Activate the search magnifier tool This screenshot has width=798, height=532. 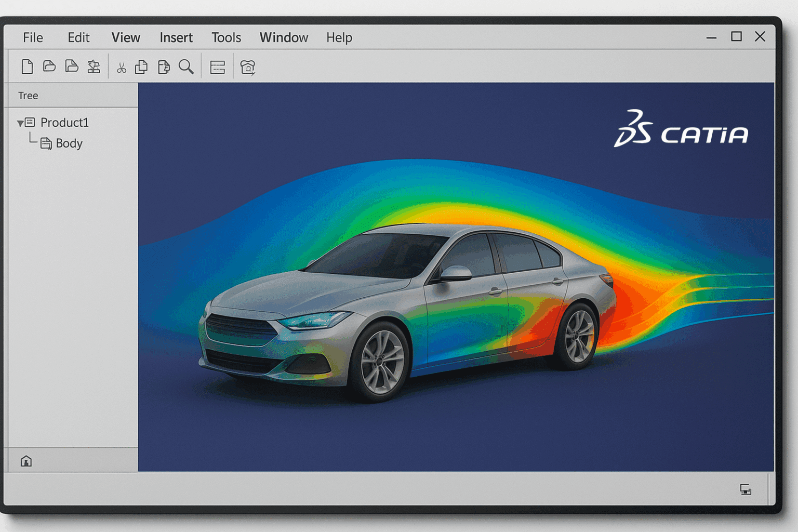pyautogui.click(x=187, y=66)
